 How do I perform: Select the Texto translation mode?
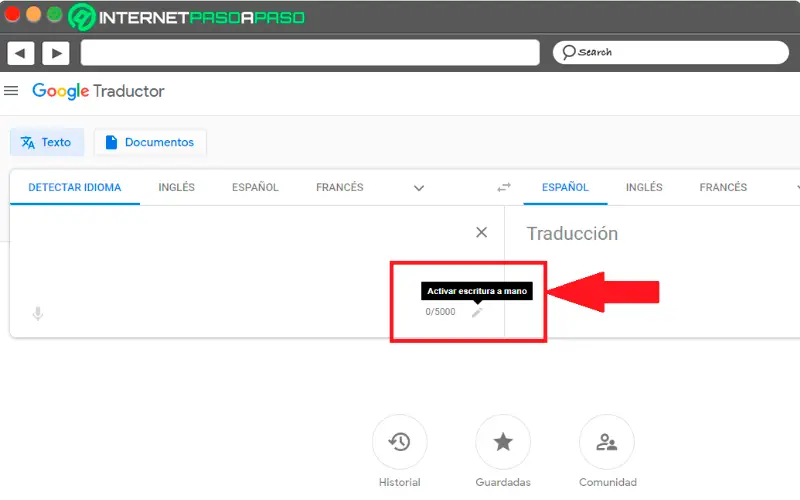click(47, 142)
